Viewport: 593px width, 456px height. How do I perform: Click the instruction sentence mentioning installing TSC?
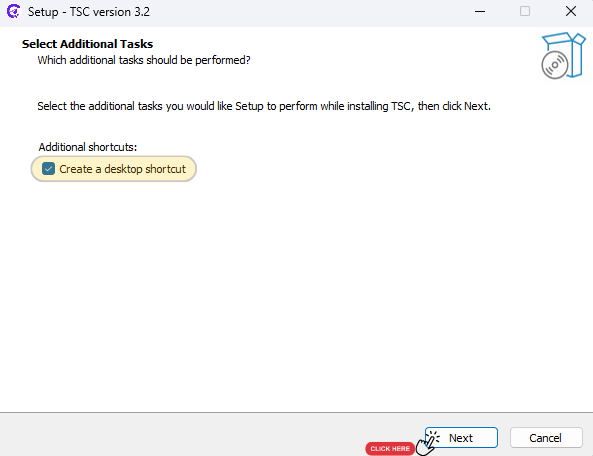264,106
